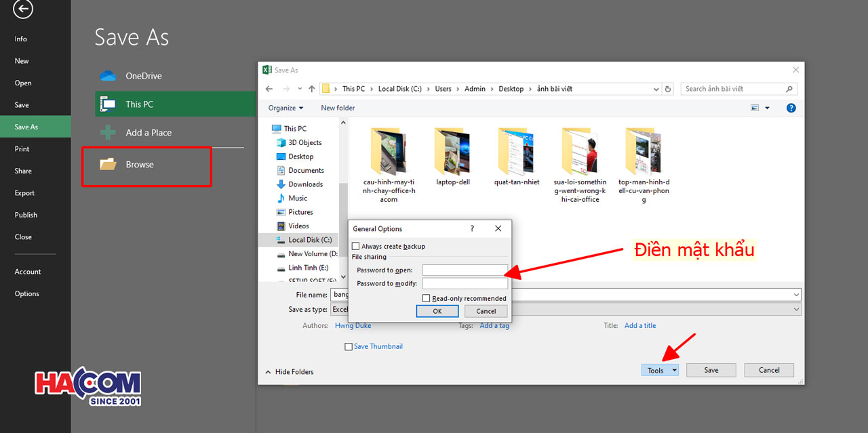Change folder view using the views icon
The height and width of the screenshot is (433, 868).
[x=755, y=107]
